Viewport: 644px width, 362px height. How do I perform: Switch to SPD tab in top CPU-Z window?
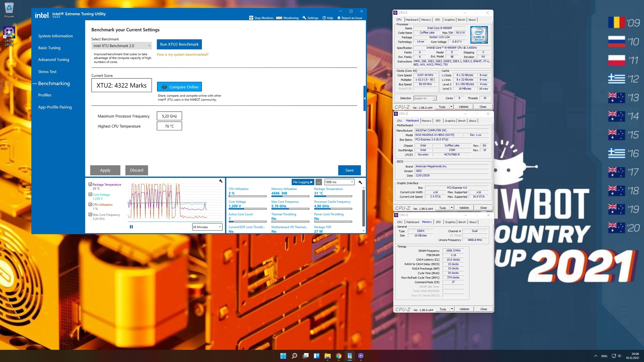click(437, 20)
